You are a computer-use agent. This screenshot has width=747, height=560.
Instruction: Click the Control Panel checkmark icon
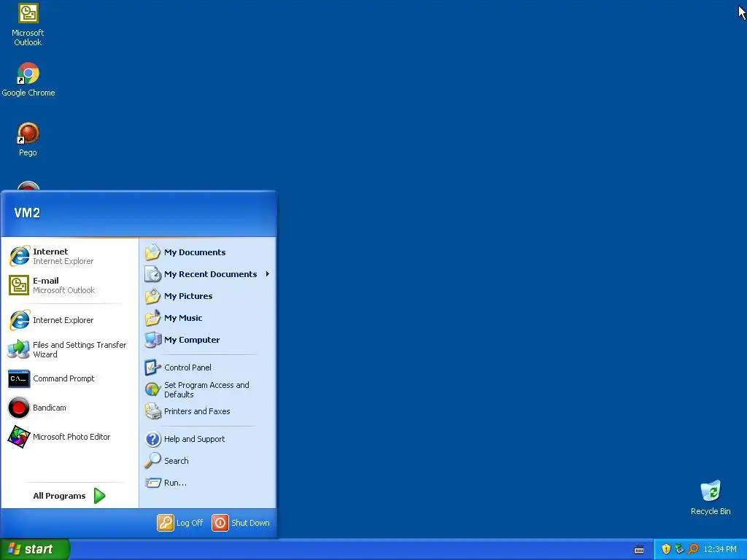pyautogui.click(x=153, y=367)
